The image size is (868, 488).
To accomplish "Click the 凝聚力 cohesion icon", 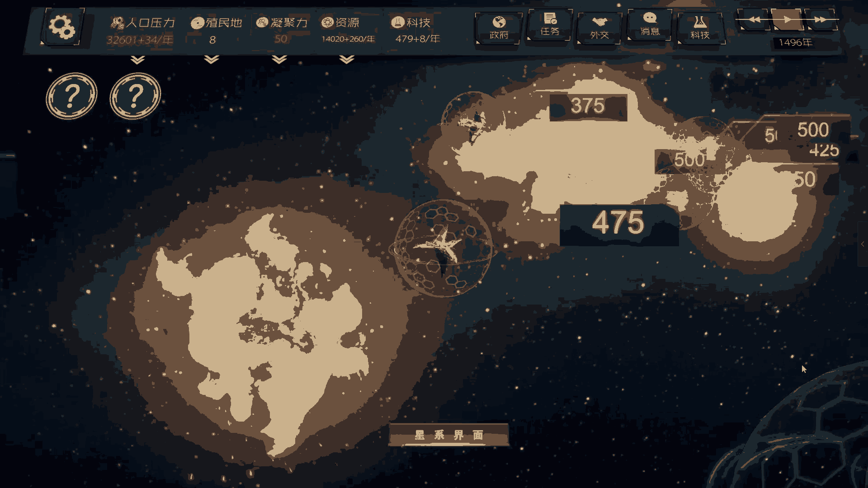I will (262, 22).
